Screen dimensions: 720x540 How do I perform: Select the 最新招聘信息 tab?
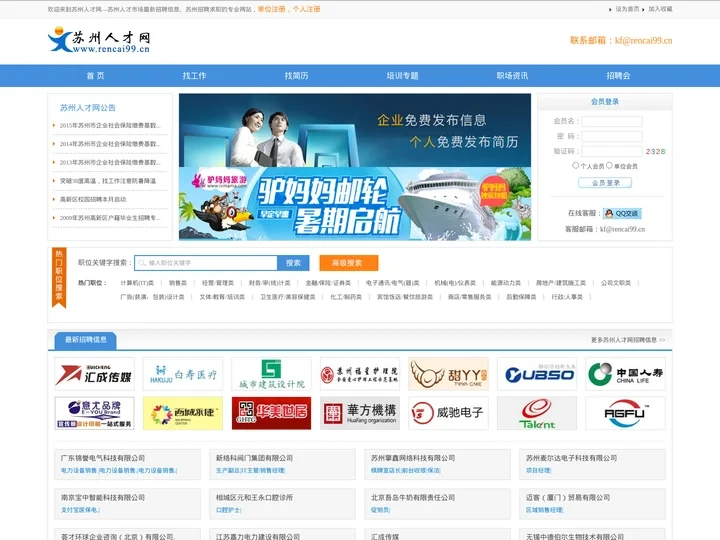pos(85,340)
